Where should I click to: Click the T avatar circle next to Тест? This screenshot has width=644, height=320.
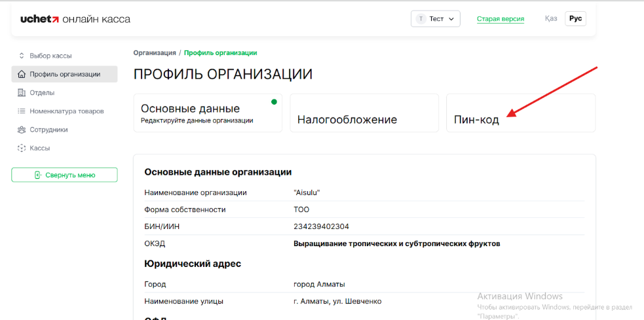click(x=421, y=19)
